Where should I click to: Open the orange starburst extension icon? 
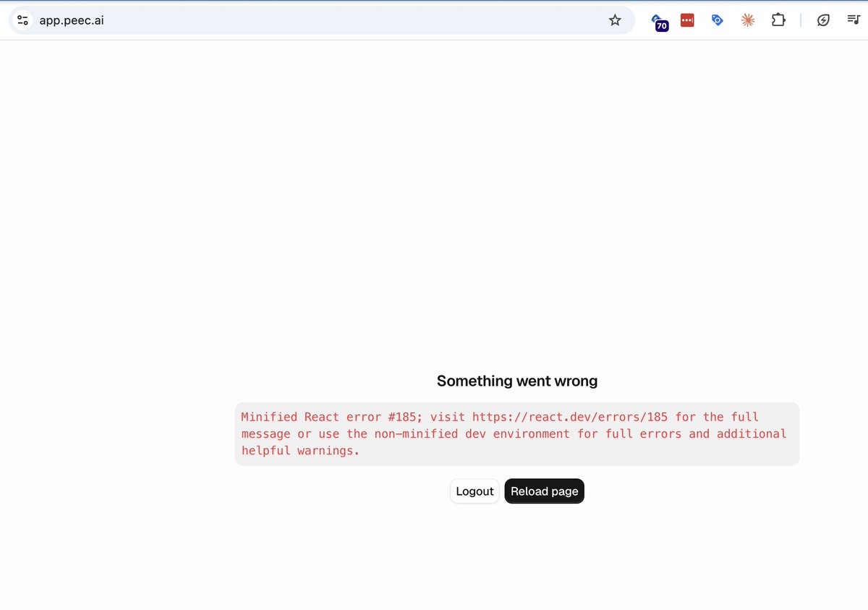click(748, 20)
